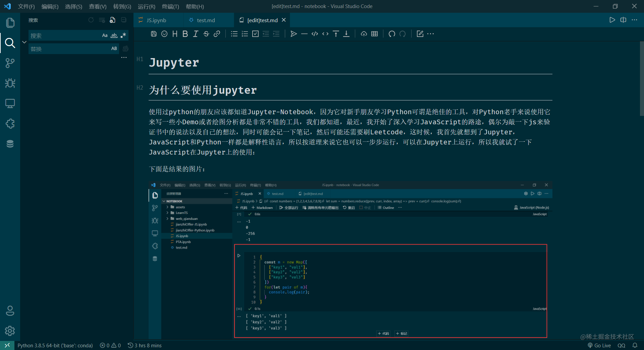The width and height of the screenshot is (644, 350).
Task: Toggle whole word matching in search
Action: coord(114,35)
